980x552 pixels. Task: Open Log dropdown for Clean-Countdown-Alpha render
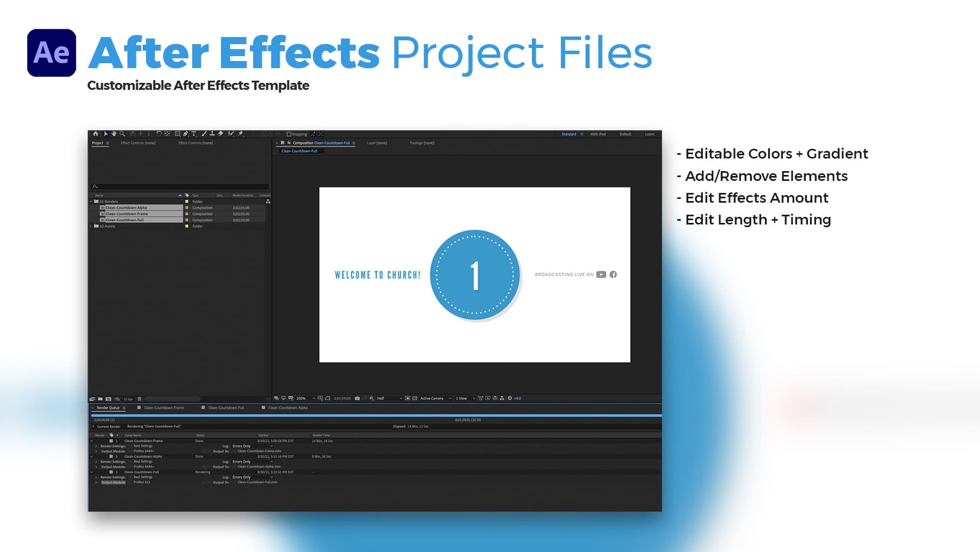coord(253,462)
